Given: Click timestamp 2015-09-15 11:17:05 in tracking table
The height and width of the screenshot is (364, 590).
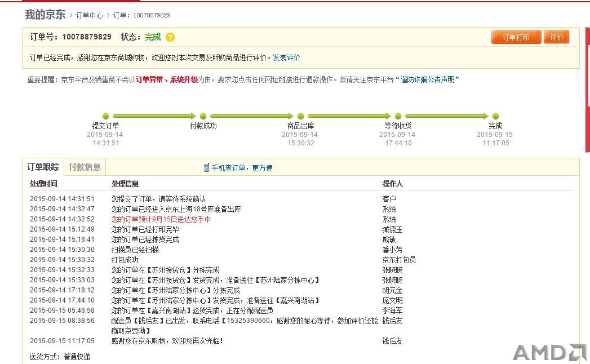Looking at the screenshot, I should [62, 341].
